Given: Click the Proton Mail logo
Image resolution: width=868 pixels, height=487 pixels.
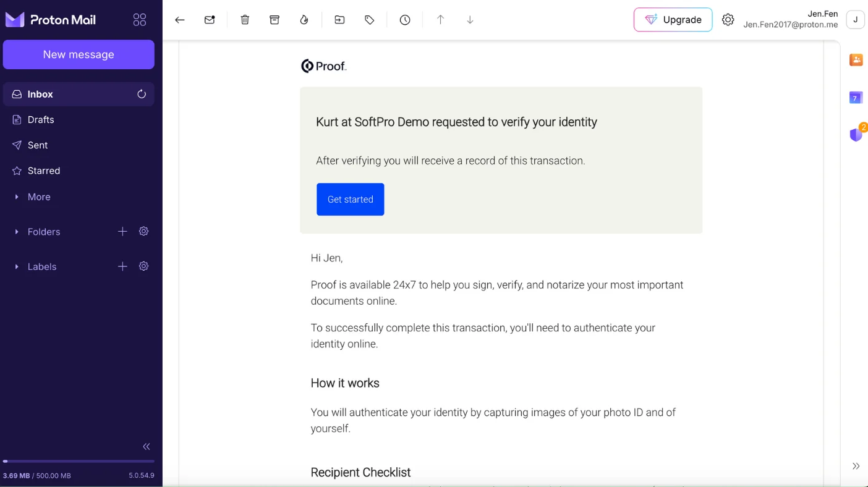Looking at the screenshot, I should click(x=51, y=20).
